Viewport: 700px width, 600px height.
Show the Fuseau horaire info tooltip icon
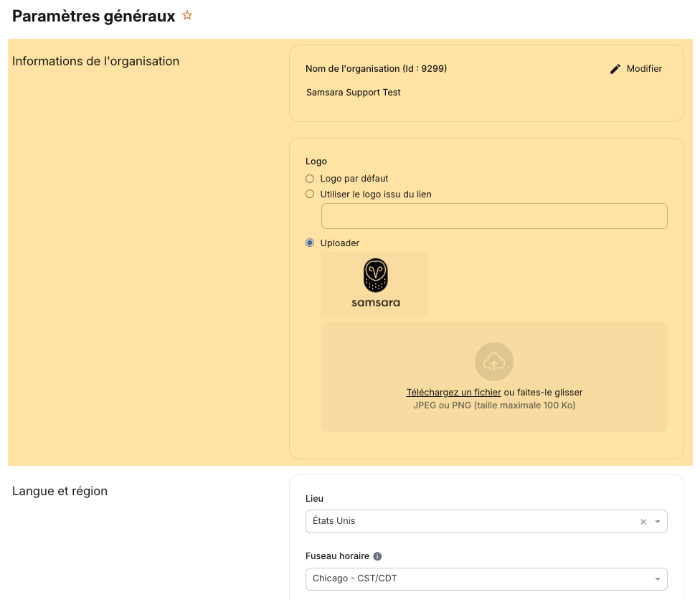pyautogui.click(x=377, y=556)
